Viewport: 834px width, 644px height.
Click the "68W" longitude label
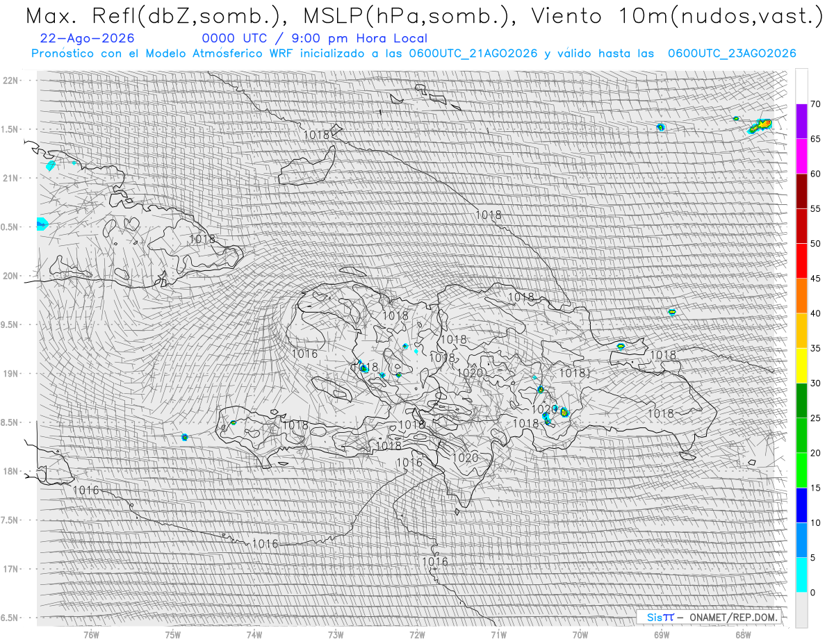[743, 634]
